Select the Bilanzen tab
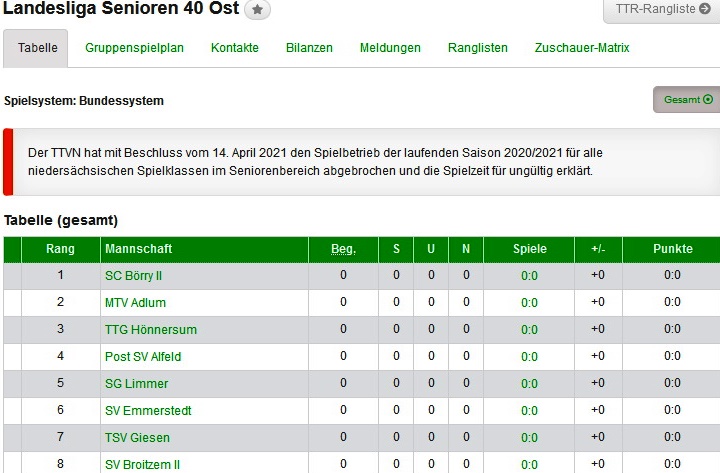 pyautogui.click(x=309, y=48)
